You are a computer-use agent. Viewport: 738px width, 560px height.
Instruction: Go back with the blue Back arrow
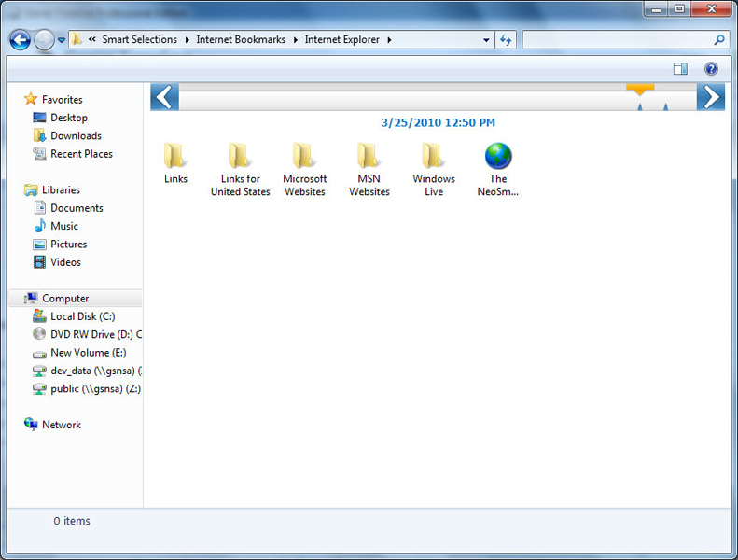(21, 40)
